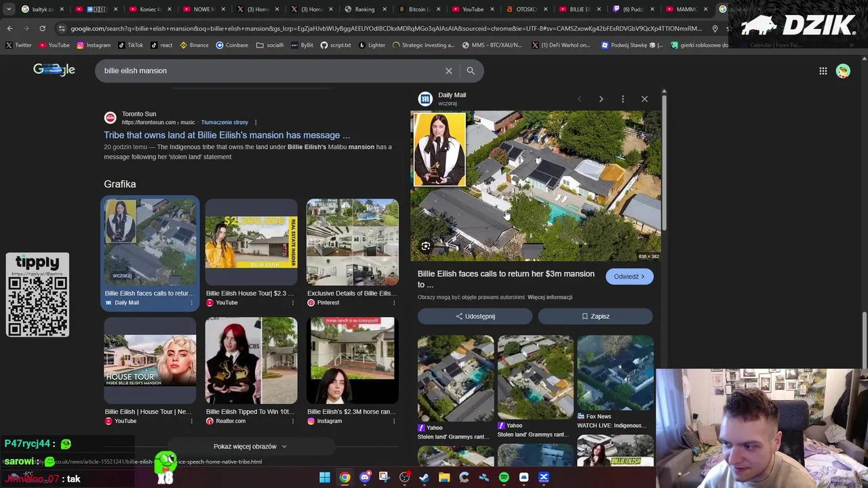Open TikTok bookmark
Image resolution: width=868 pixels, height=488 pixels.
(131, 45)
